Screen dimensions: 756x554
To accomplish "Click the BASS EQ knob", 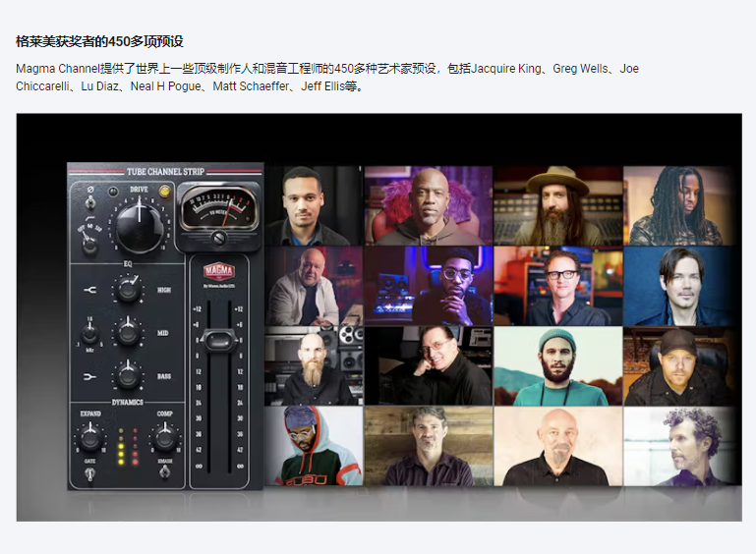I will (128, 375).
